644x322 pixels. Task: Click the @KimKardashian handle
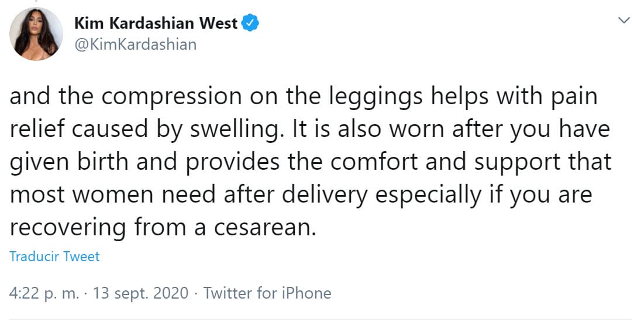[x=136, y=44]
